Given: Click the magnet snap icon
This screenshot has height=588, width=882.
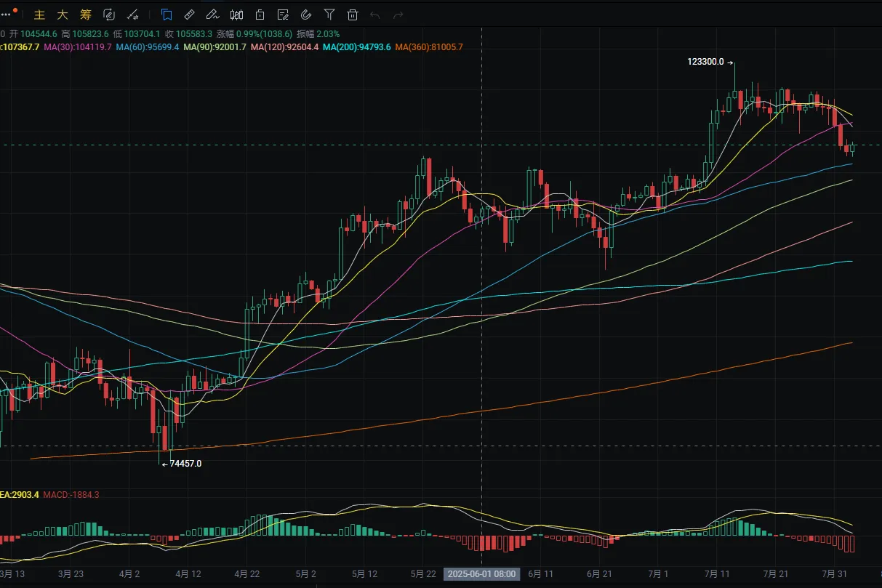Looking at the screenshot, I should [306, 15].
